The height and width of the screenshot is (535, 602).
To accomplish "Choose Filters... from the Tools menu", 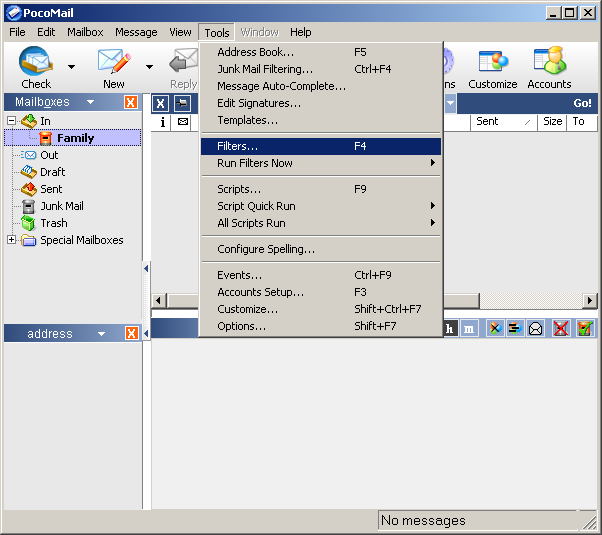I will [237, 146].
